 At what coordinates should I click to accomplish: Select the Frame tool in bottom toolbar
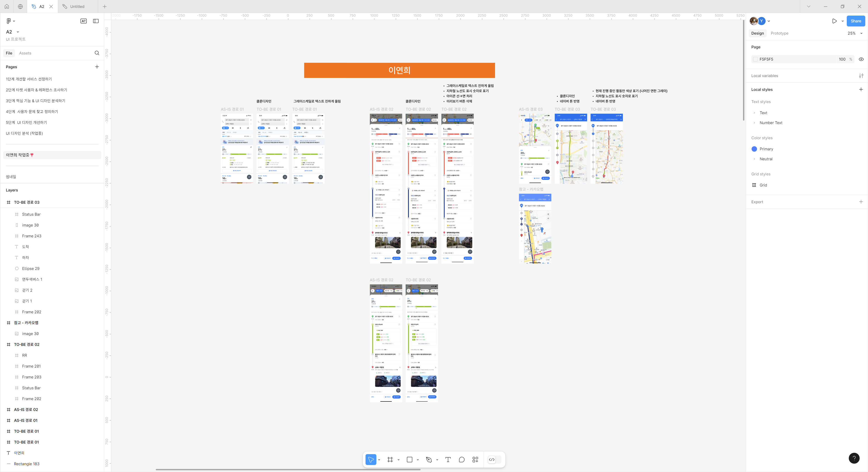(x=390, y=460)
